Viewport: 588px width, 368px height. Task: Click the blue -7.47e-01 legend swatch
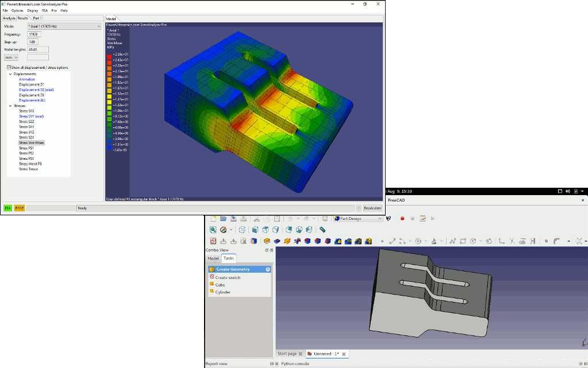109,148
